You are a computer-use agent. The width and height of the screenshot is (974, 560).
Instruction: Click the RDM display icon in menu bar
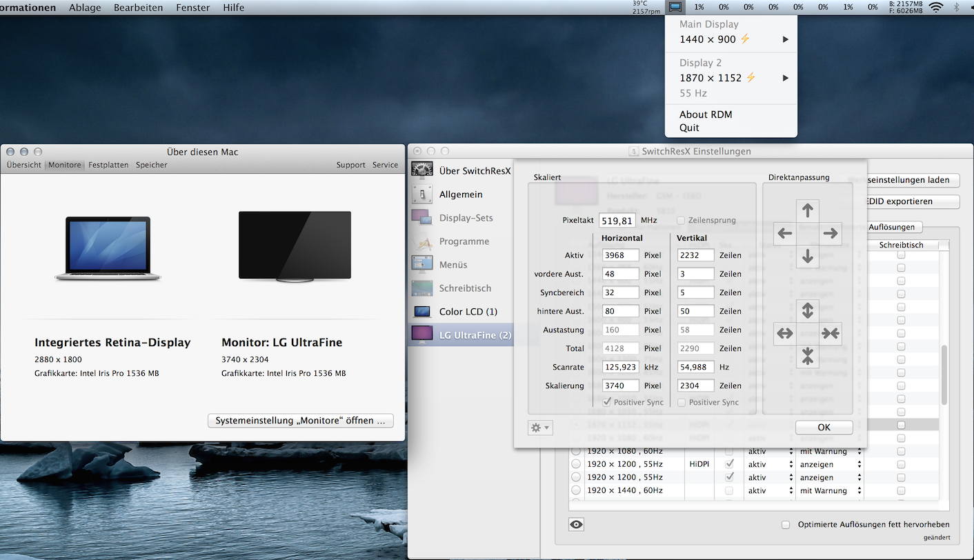[x=675, y=8]
